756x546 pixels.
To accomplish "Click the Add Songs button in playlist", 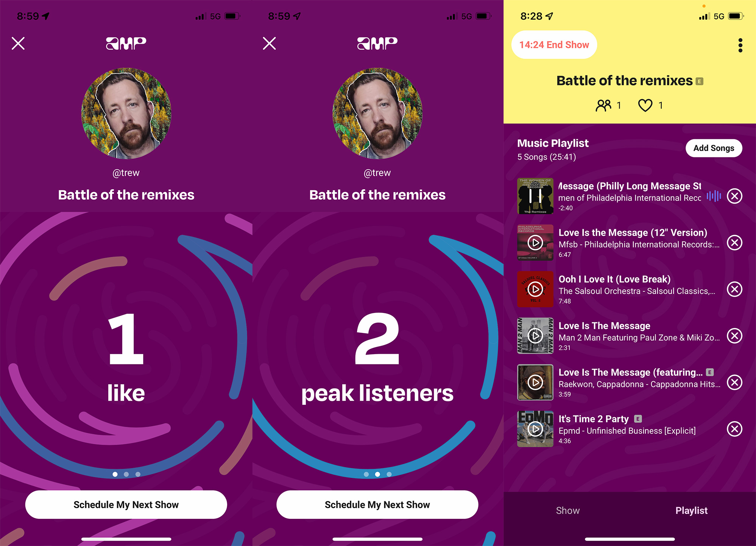I will click(714, 148).
